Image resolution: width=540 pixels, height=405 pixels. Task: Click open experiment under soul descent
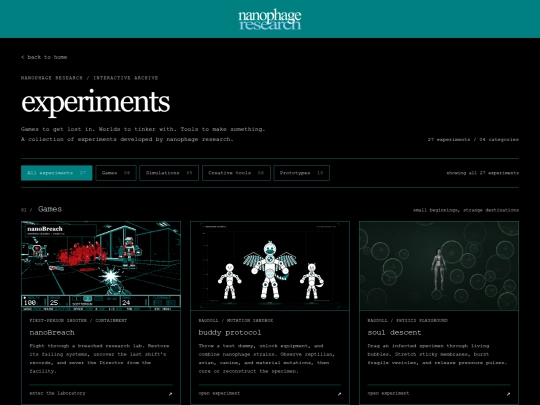388,393
